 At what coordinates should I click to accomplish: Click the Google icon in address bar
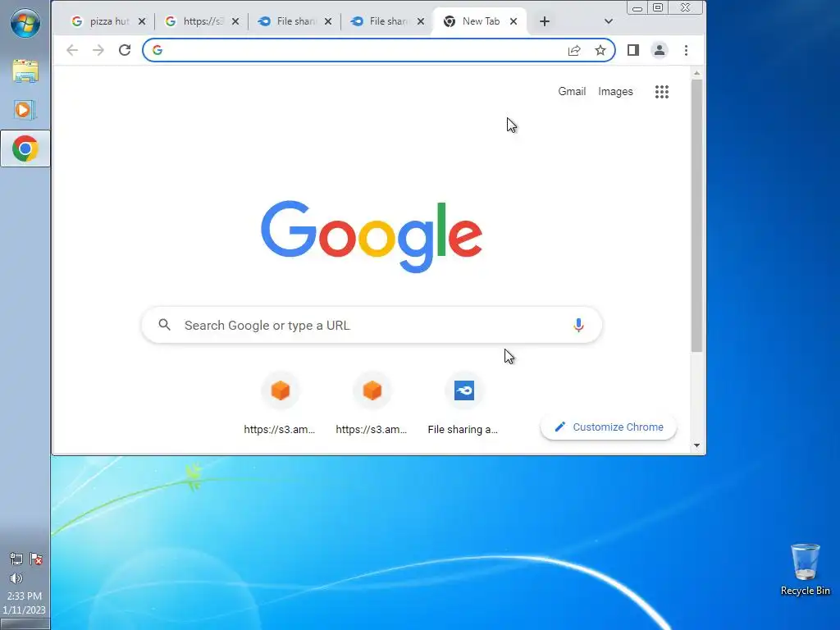tap(157, 50)
